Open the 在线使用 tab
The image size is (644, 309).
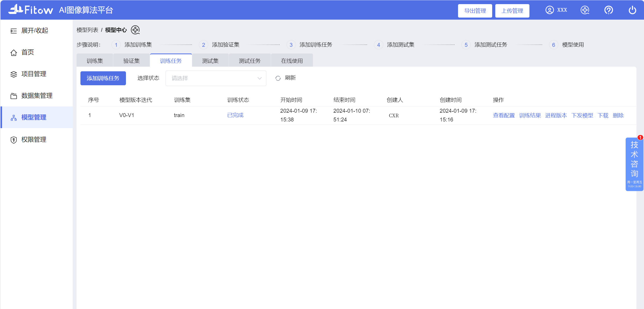tap(292, 61)
